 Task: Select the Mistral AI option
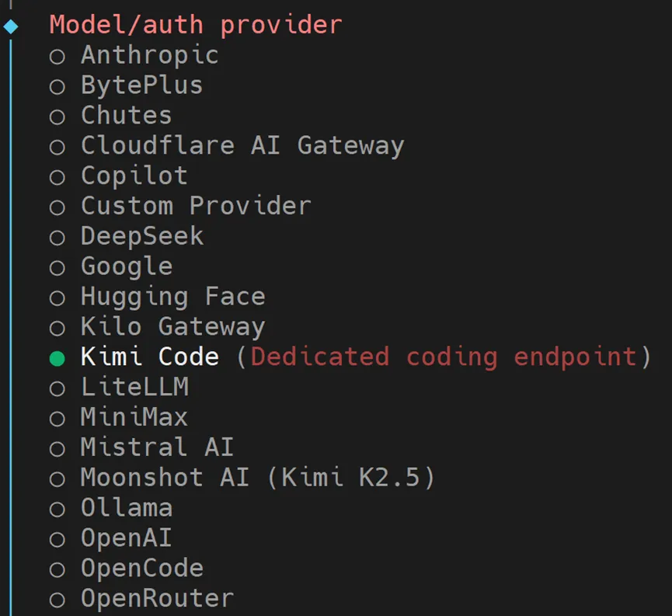click(x=57, y=448)
